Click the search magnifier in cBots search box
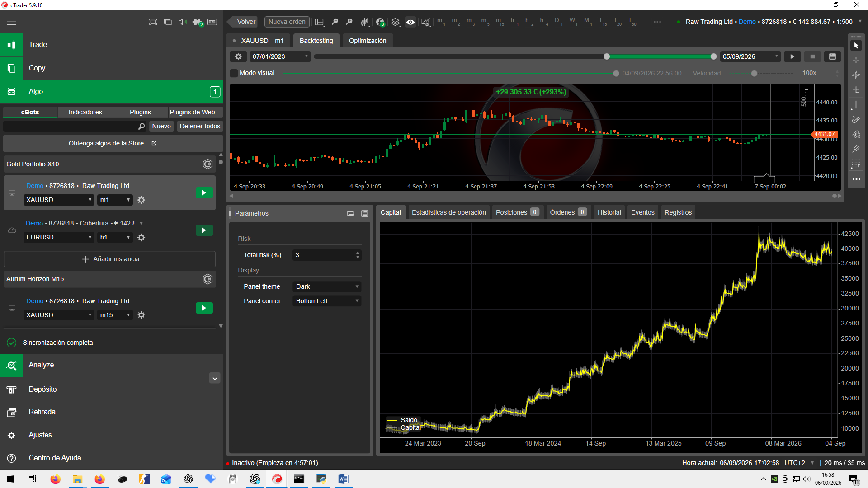 [142, 126]
